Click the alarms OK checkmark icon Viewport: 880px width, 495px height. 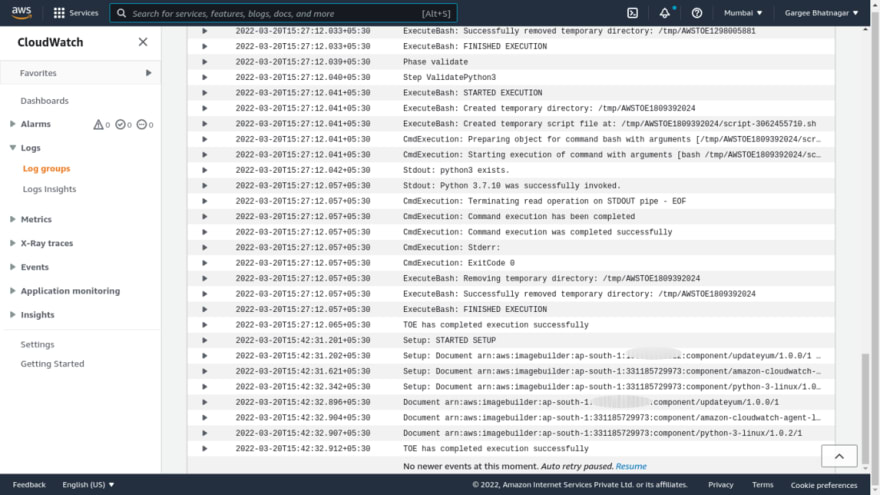point(120,125)
